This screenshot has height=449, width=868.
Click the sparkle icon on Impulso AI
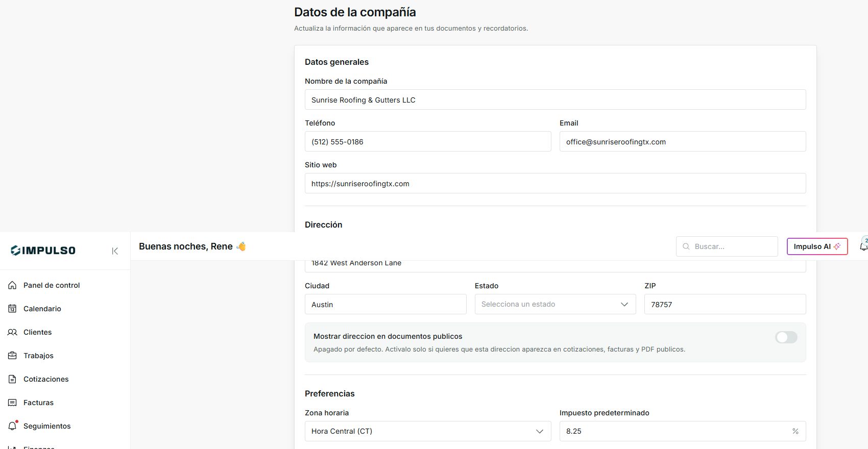tap(837, 246)
